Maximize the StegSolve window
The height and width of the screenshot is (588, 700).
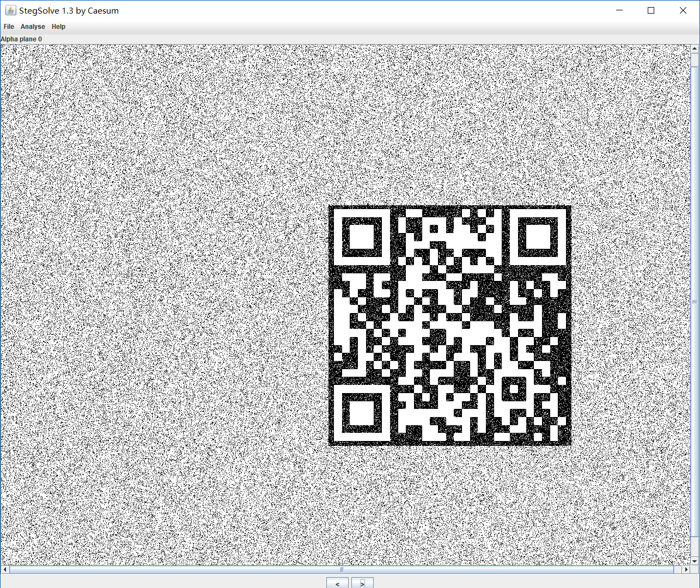point(651,10)
